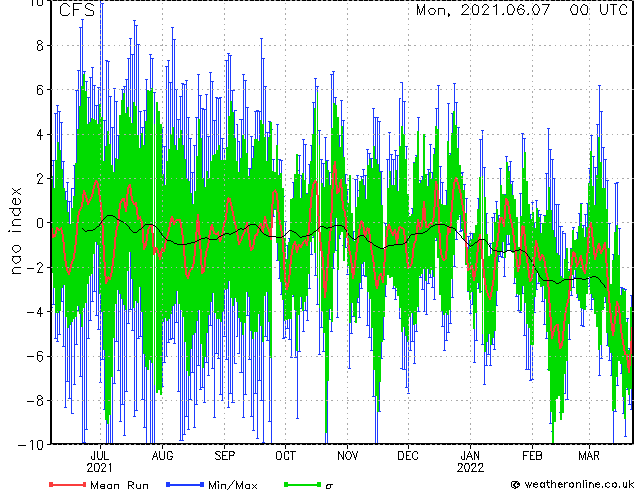Click the y-axis value 2
This screenshot has width=634, height=490.
click(x=40, y=178)
